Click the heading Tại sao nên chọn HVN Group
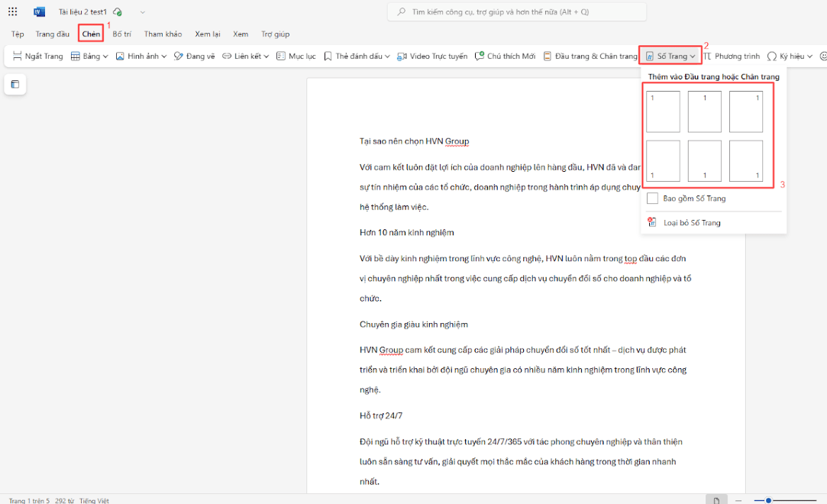Screen dimensions: 827x504 pos(414,141)
